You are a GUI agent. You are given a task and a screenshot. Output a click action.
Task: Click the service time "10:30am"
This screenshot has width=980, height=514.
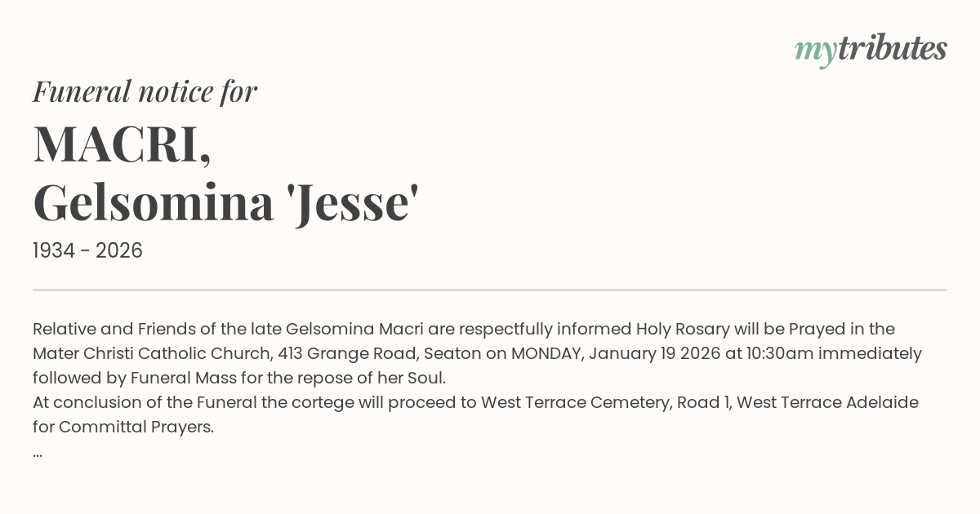[779, 354]
